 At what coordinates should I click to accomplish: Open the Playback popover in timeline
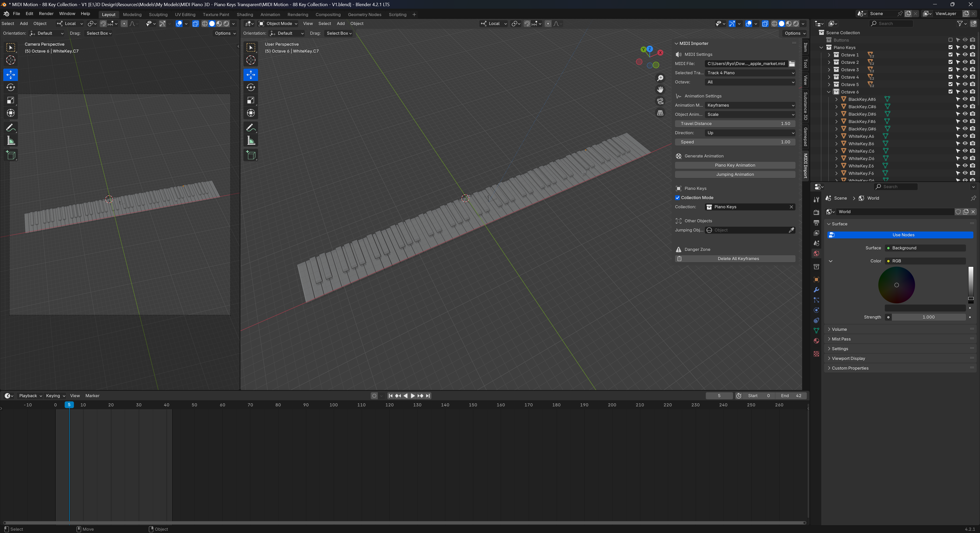click(30, 396)
